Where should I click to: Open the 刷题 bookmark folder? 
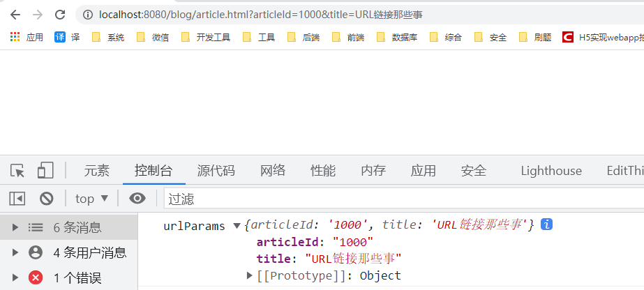535,38
